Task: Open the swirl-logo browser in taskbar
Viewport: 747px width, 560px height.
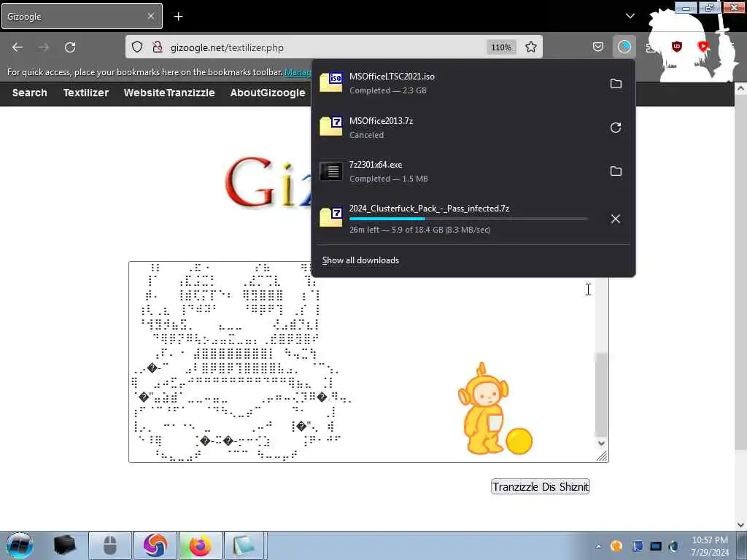Action: (x=155, y=545)
